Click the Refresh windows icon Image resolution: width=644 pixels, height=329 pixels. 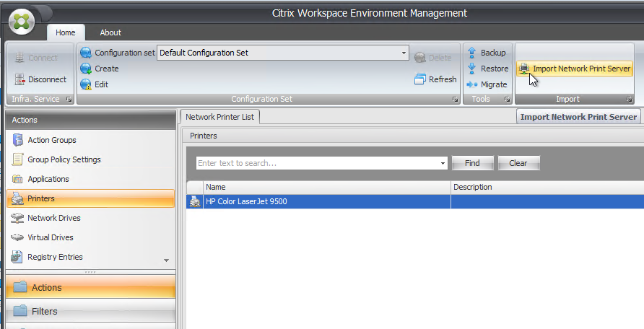tap(419, 79)
